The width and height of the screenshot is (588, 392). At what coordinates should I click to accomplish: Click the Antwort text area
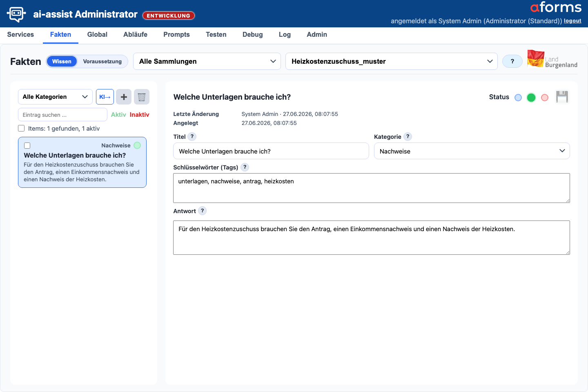[x=372, y=238]
